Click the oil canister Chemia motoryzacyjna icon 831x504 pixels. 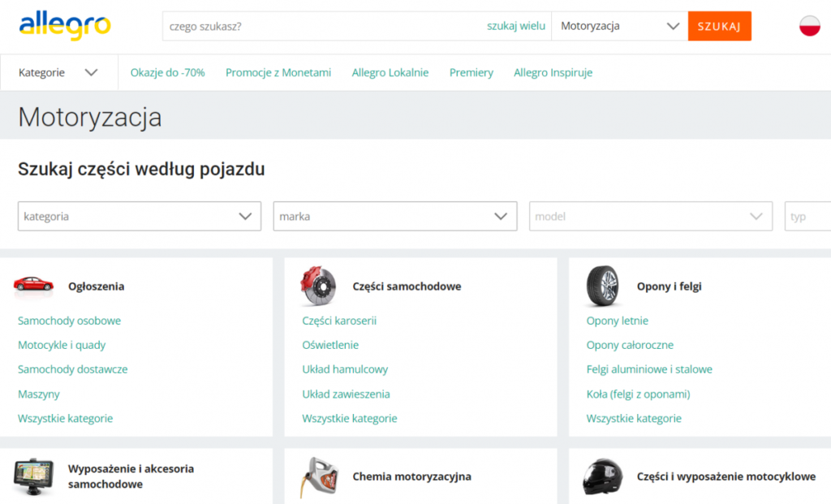click(x=318, y=477)
